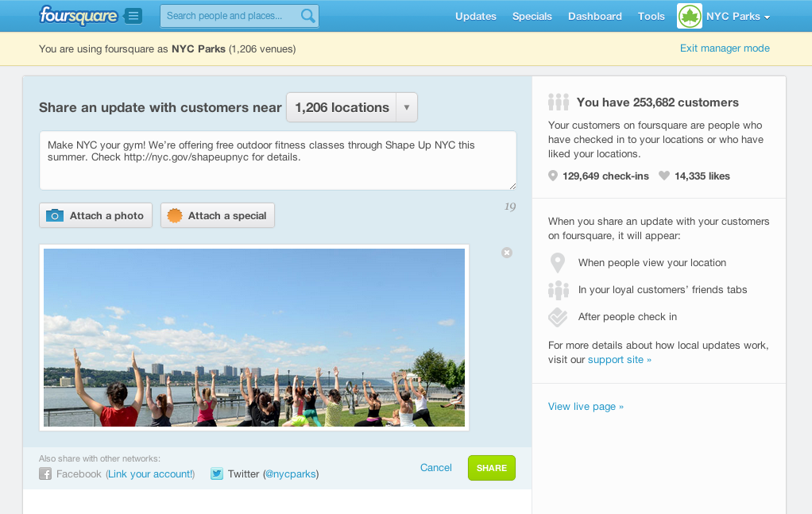Click the character counter '19'
Screen dimensions: 812x514
[510, 207]
